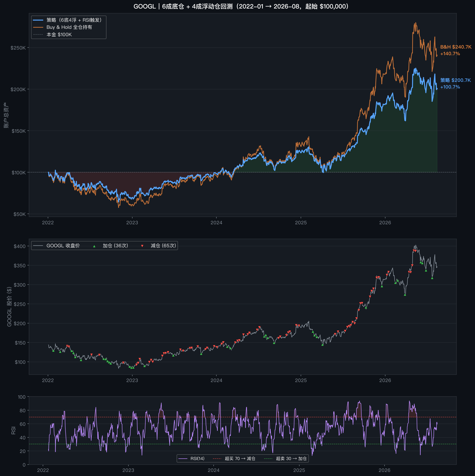475x476 pixels.
Task: Click the $150 price axis tick label
Action: [20, 343]
